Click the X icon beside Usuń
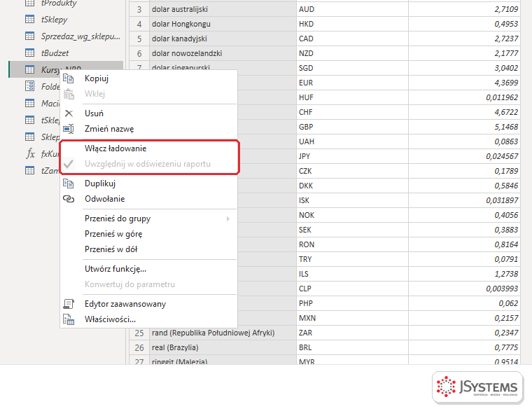Screen dimensions: 532x409 point(69,113)
